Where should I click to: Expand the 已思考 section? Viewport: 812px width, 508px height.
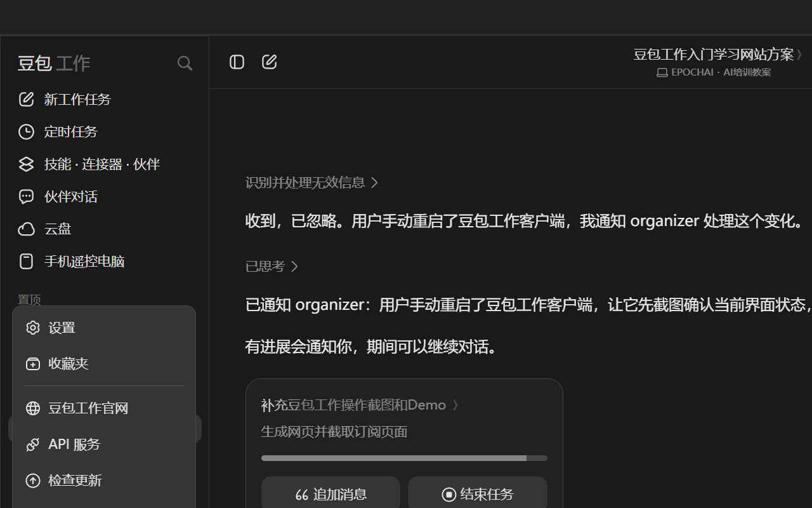[272, 266]
